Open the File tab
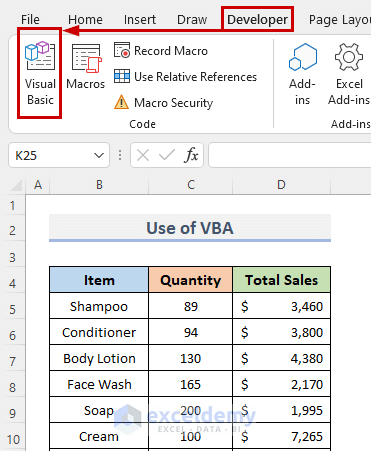The width and height of the screenshot is (371, 451). pos(30,20)
